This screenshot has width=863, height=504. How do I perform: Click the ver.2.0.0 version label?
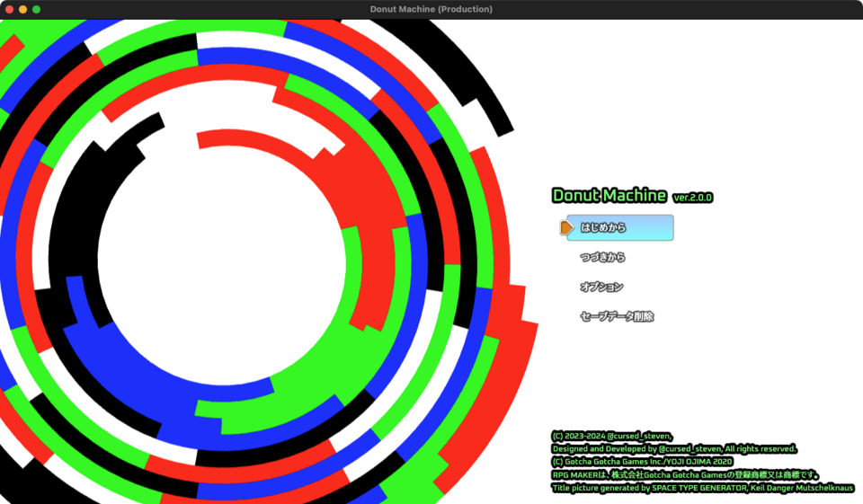coord(693,198)
